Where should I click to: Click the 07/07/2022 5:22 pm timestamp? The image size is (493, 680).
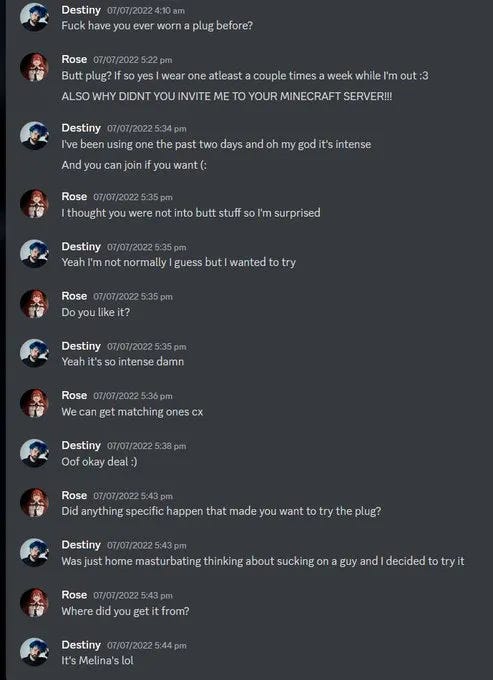(x=133, y=60)
